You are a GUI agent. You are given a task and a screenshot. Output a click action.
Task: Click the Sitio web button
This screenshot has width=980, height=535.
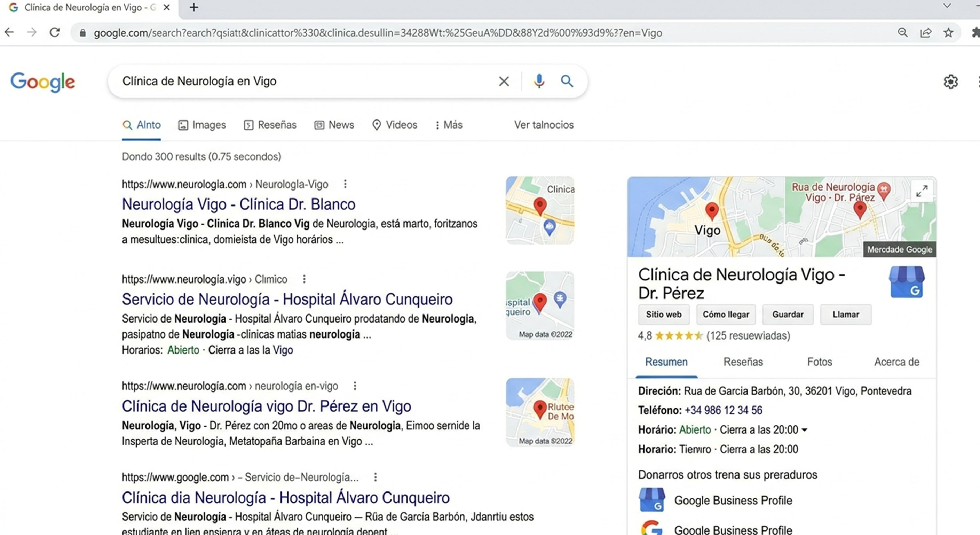(663, 315)
